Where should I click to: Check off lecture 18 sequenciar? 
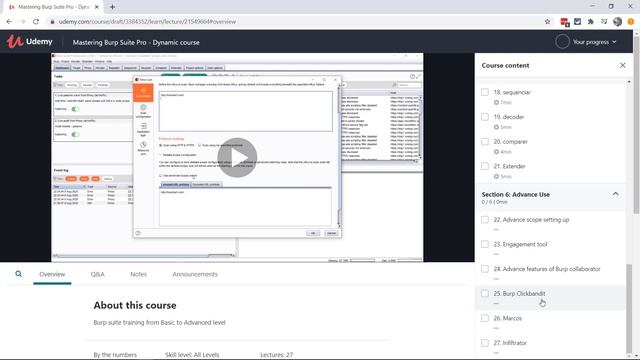[484, 92]
